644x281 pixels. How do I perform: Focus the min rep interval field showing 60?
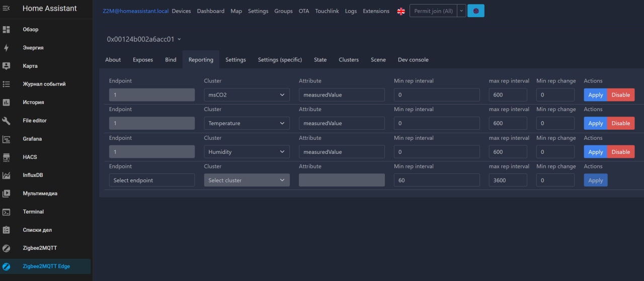pyautogui.click(x=437, y=180)
